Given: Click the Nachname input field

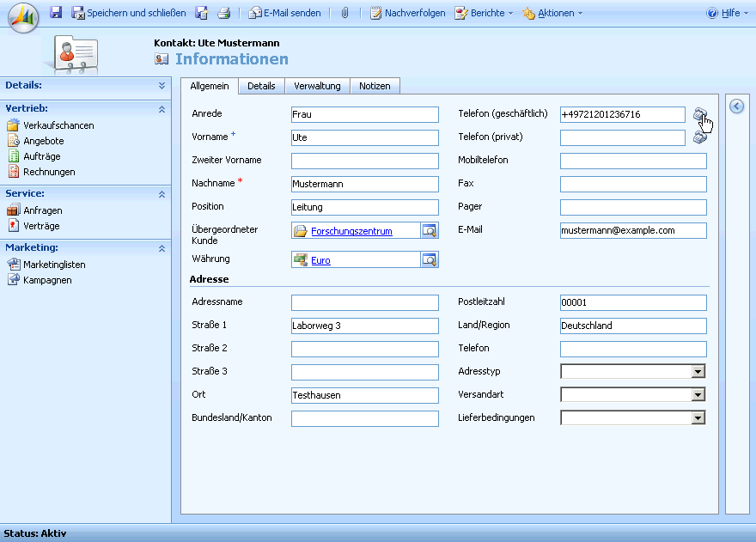Looking at the screenshot, I should pos(365,184).
